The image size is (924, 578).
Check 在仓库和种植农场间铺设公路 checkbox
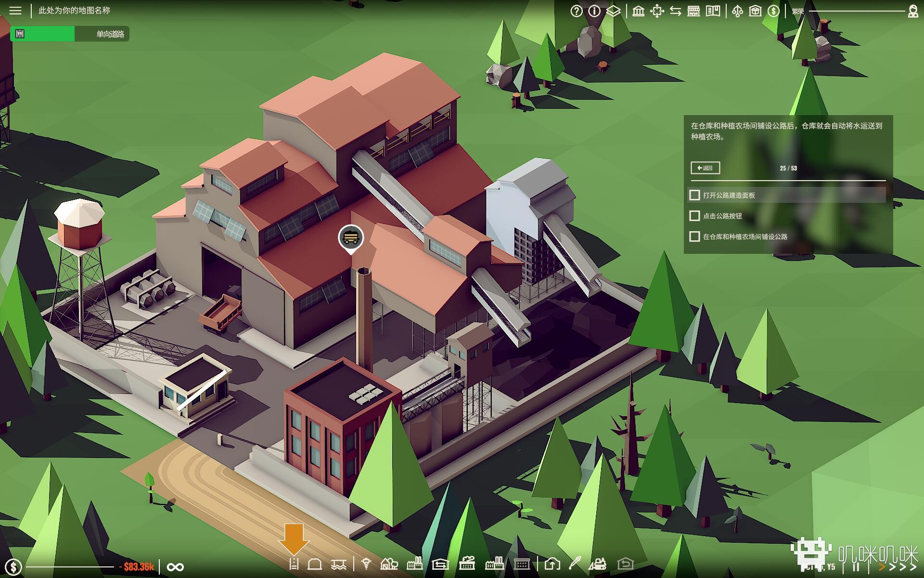point(694,236)
